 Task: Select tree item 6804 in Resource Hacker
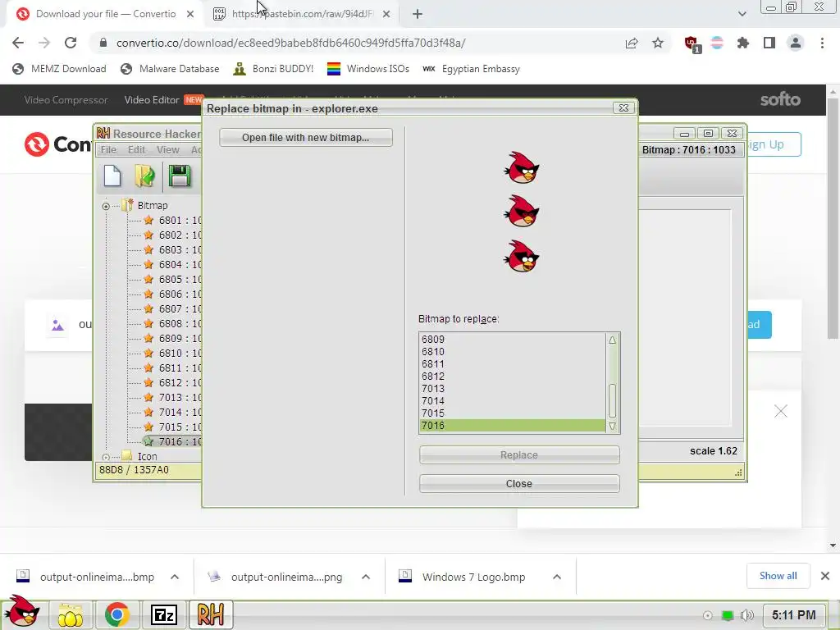(x=180, y=265)
